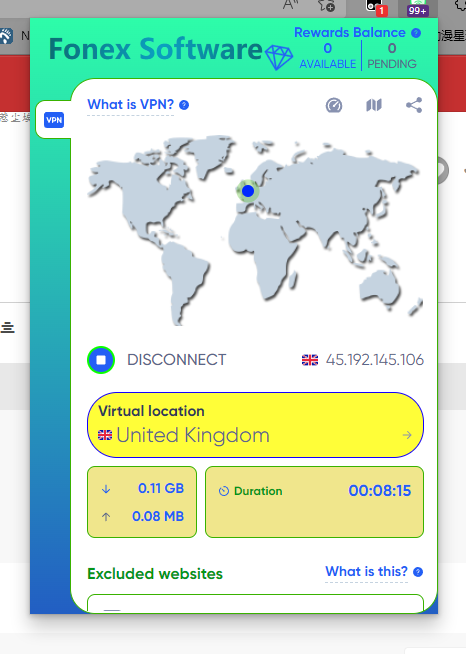The width and height of the screenshot is (466, 654).
Task: Toggle the VPN disconnect stop button
Action: coord(101,360)
